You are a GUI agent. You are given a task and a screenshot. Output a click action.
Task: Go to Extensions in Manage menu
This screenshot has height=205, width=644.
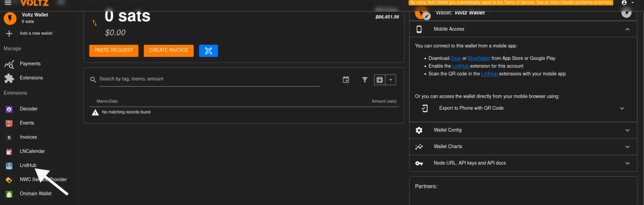31,78
